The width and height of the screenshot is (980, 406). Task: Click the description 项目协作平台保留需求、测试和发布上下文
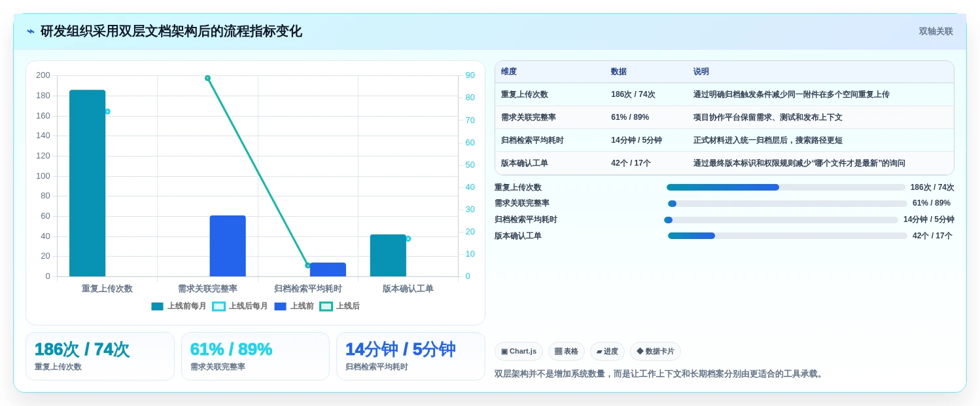pyautogui.click(x=768, y=117)
